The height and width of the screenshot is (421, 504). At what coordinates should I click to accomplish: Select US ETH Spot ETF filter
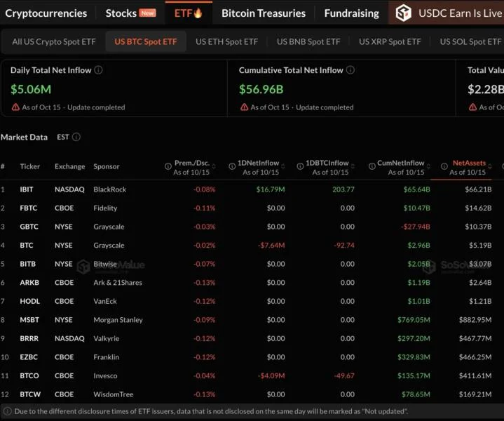[227, 42]
